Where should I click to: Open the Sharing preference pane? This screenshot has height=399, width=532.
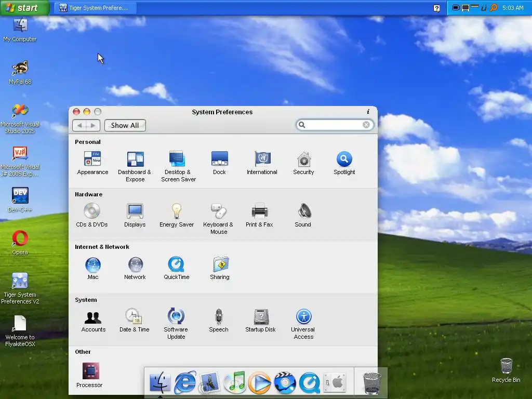point(220,268)
